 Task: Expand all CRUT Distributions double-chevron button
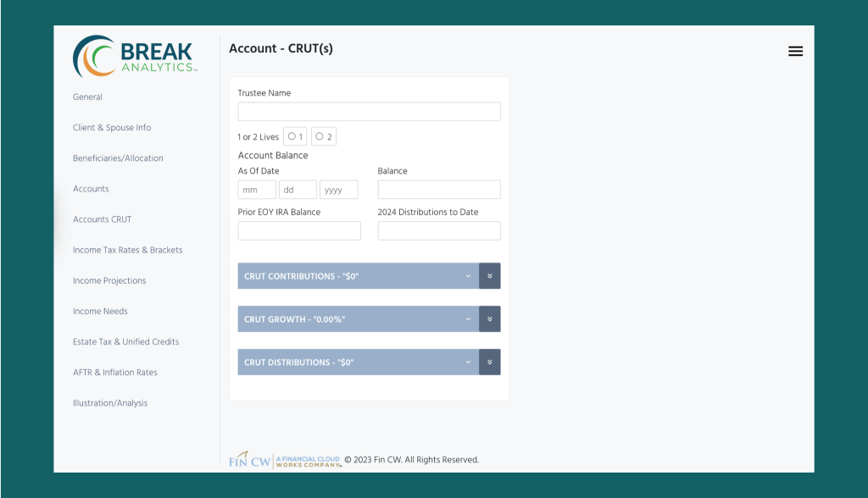490,362
